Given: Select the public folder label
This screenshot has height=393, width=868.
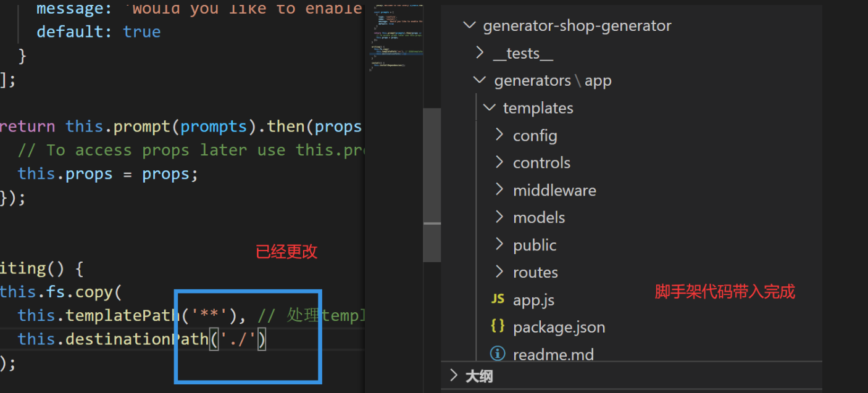Looking at the screenshot, I should pos(535,246).
